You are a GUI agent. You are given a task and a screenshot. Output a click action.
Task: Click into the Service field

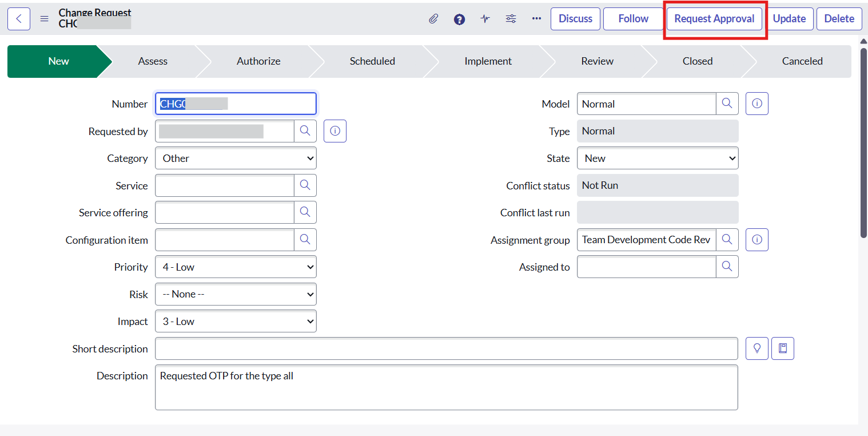point(225,185)
